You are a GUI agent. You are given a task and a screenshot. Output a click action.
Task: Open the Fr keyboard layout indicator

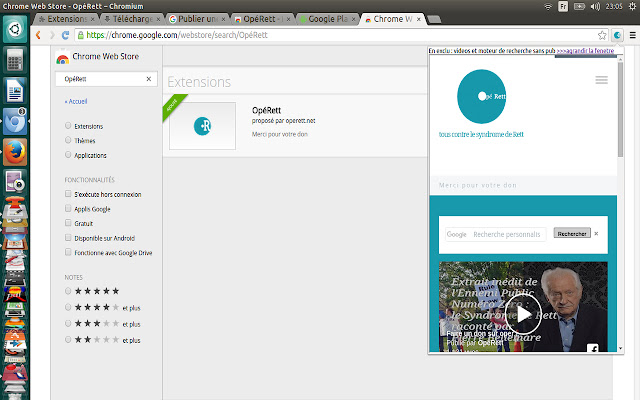click(563, 7)
